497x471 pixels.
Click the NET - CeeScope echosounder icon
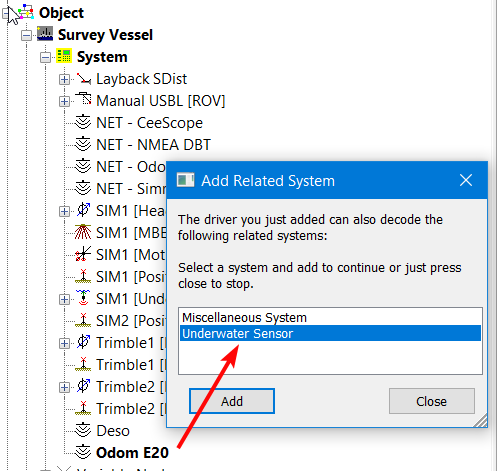[83, 122]
